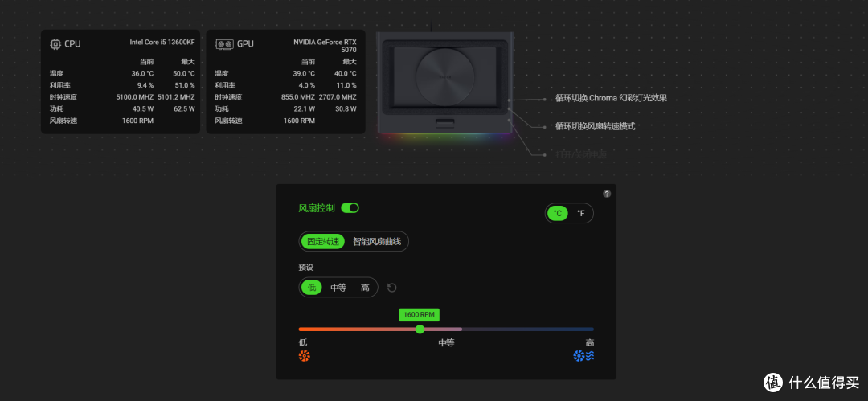Click the CPU chip icon
Viewport: 868px width, 401px height.
(x=55, y=43)
